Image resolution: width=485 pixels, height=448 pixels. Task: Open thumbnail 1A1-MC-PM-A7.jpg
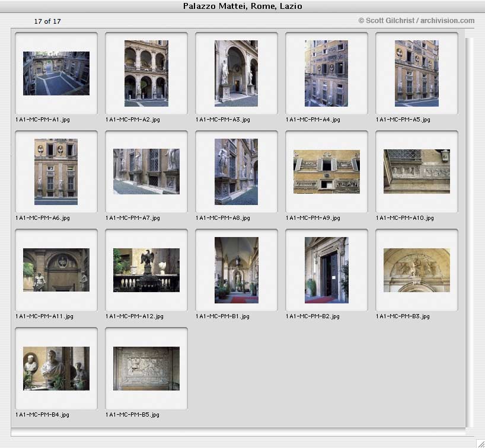click(146, 172)
